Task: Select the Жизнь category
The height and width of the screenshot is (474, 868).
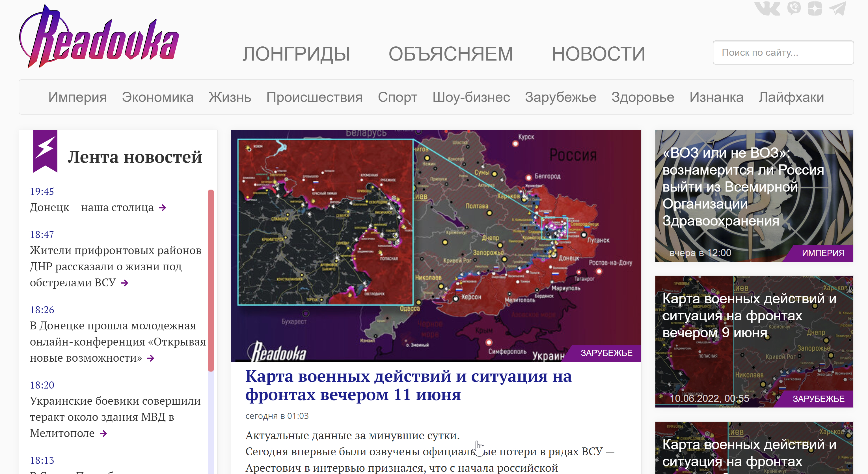Action: tap(230, 97)
